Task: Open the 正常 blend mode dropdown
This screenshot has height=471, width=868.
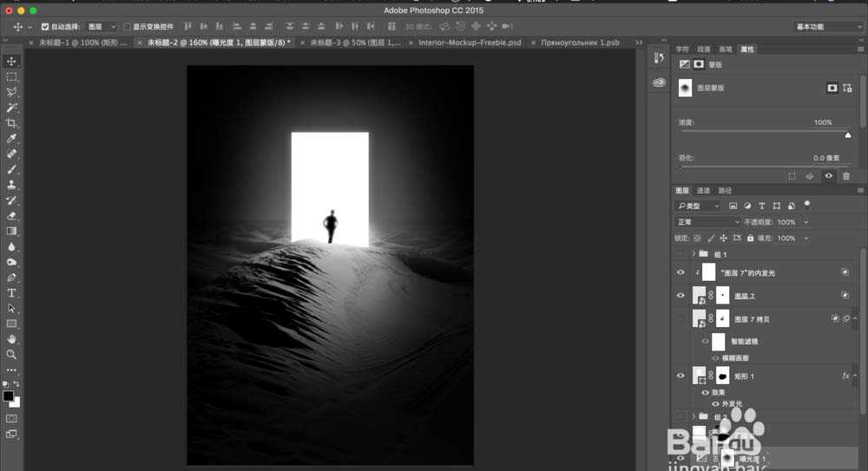Action: pyautogui.click(x=708, y=222)
